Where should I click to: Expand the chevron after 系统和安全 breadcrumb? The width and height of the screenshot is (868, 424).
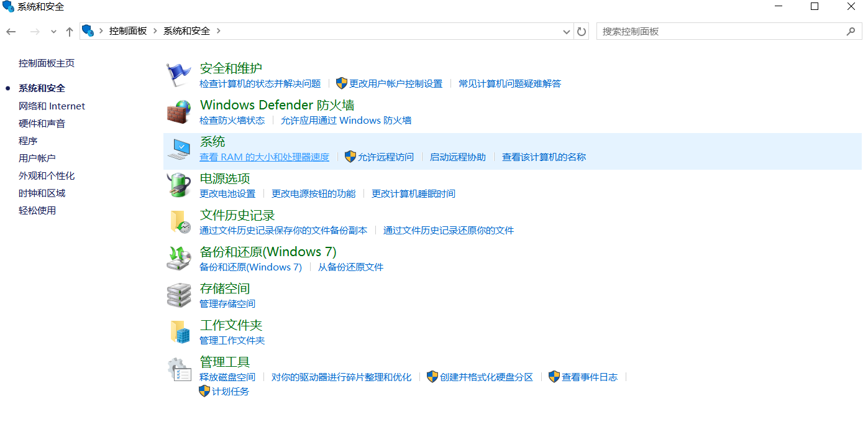(x=219, y=31)
